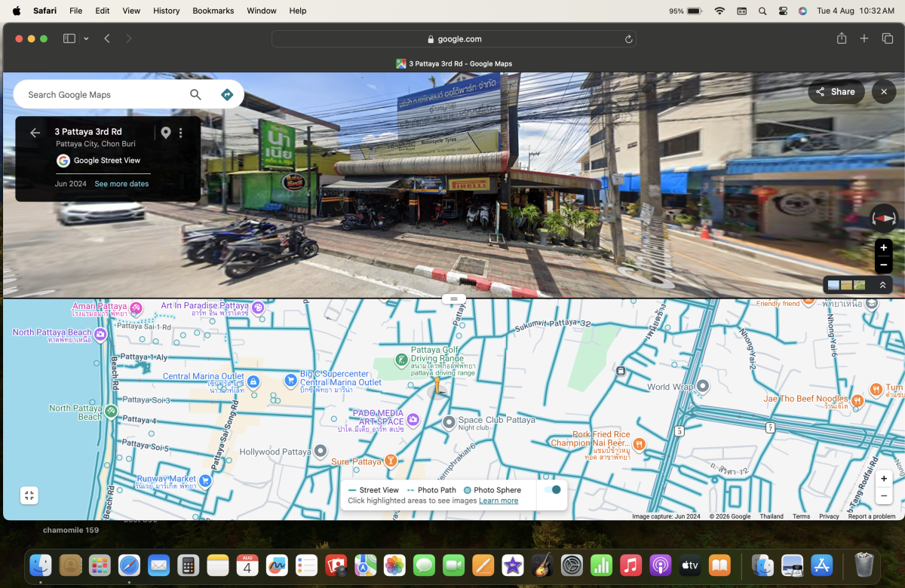
Task: Select the first imagery thumbnail in the strip
Action: point(833,285)
